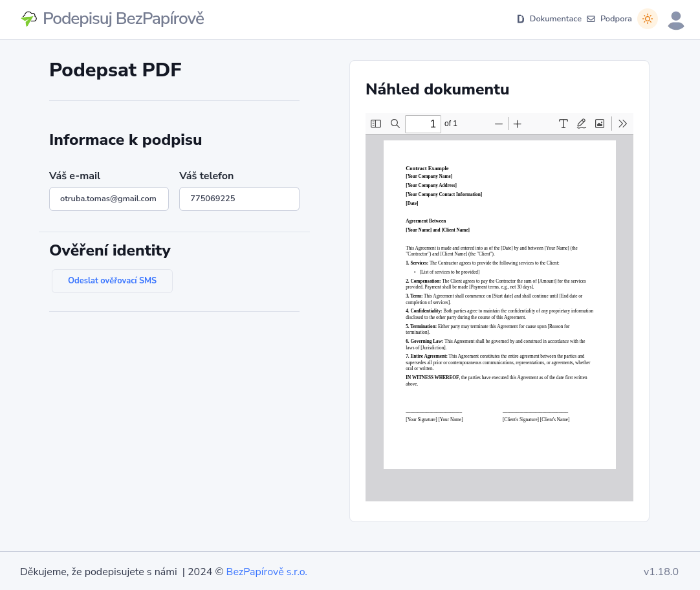The height and width of the screenshot is (590, 700).
Task: Click the '[Client's Signature] [Client's Name]' text
Action: click(x=536, y=419)
